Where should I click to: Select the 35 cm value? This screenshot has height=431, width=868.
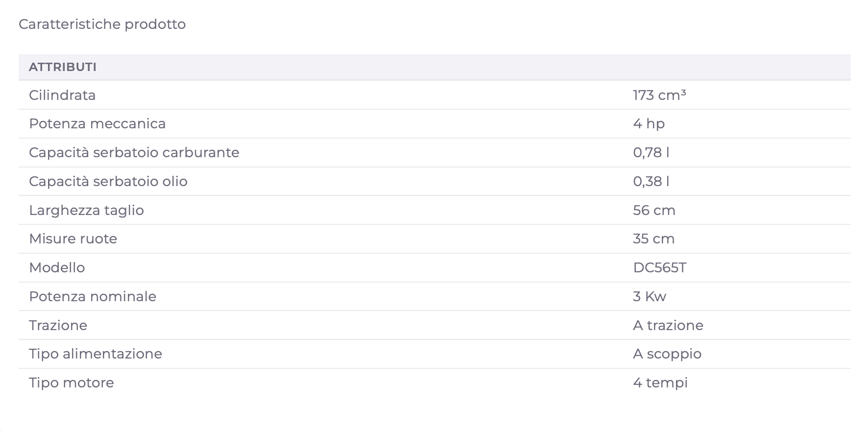[654, 239]
